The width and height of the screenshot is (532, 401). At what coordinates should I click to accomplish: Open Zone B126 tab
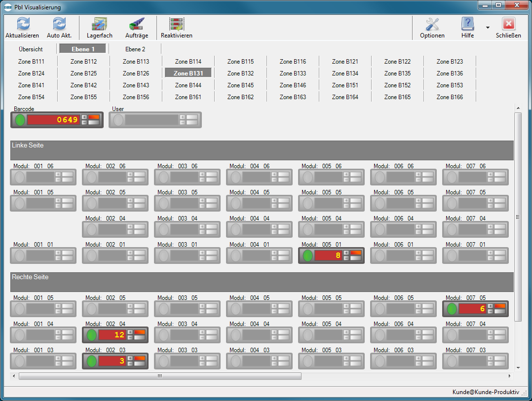pos(136,73)
